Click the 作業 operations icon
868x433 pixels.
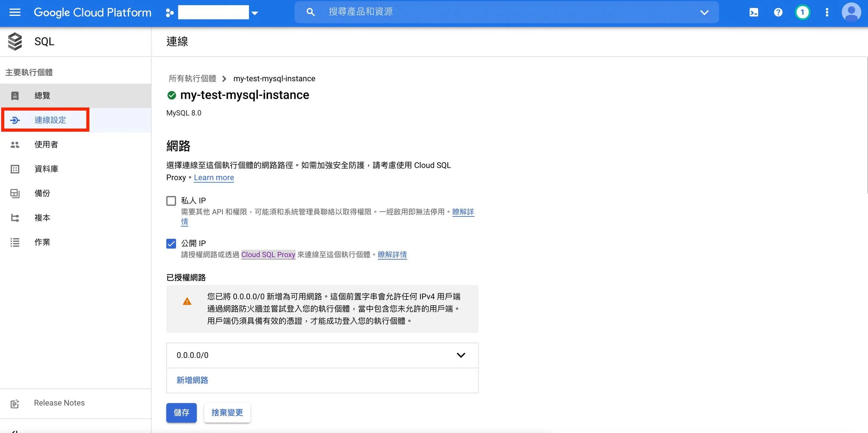[15, 242]
